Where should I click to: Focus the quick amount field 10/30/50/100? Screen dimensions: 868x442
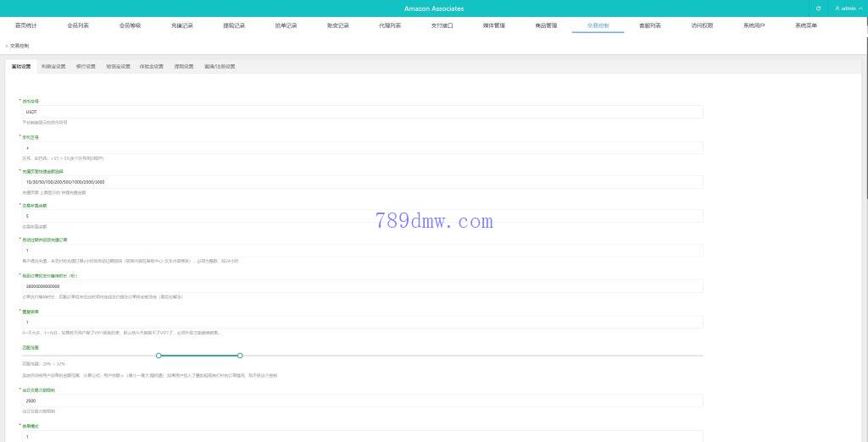(x=362, y=181)
